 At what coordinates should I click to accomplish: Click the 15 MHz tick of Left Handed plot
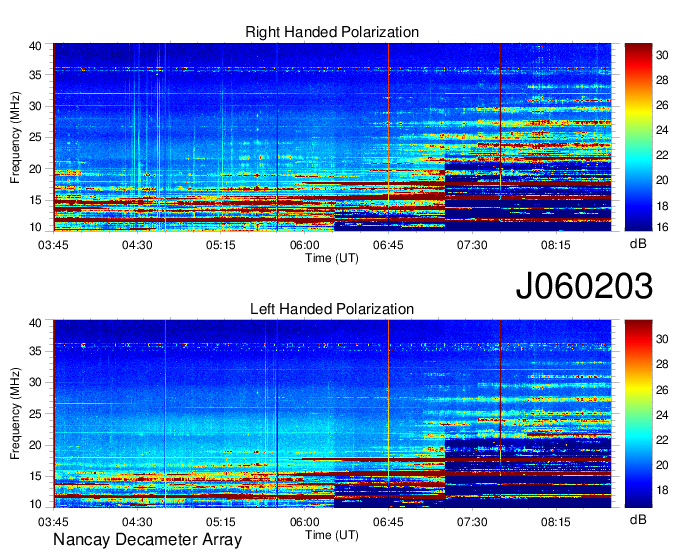click(x=35, y=477)
